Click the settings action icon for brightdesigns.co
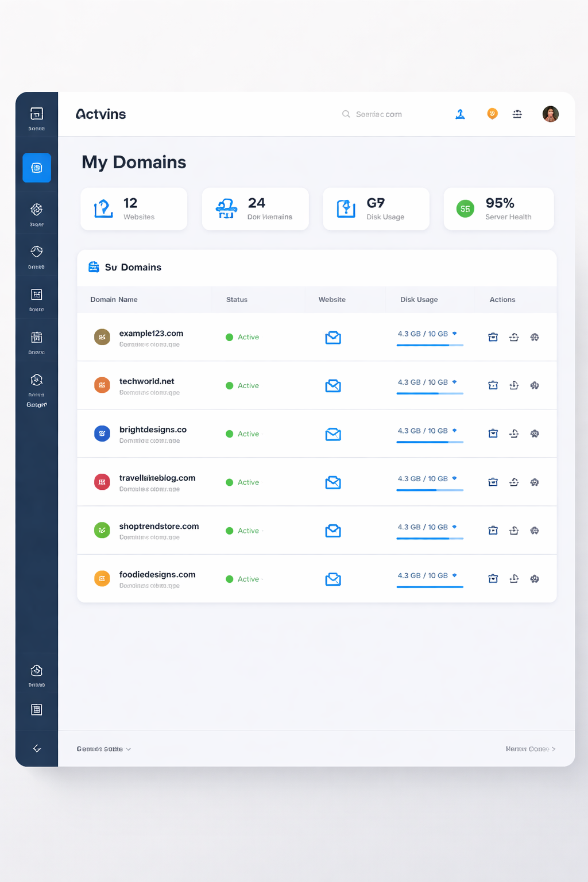Screen dimensions: 588x882 tap(535, 434)
